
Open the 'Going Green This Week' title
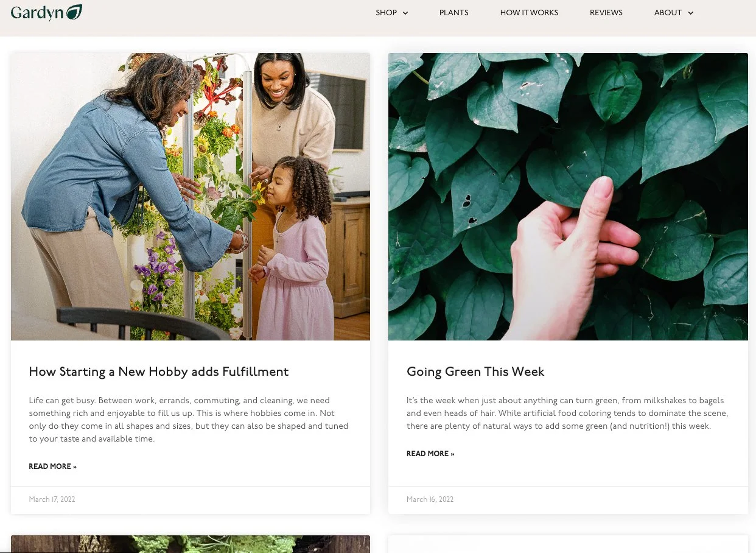pyautogui.click(x=475, y=372)
